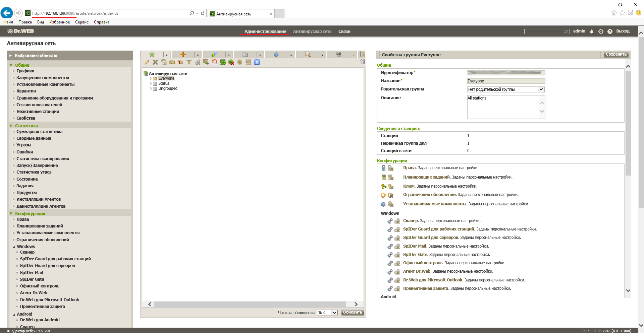
Task: Click the Выход link
Action: [623, 31]
